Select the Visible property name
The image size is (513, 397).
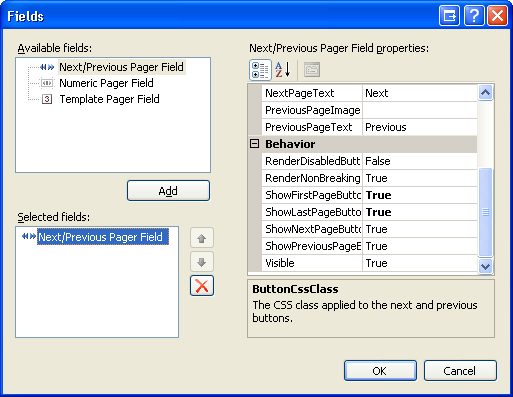pos(312,263)
